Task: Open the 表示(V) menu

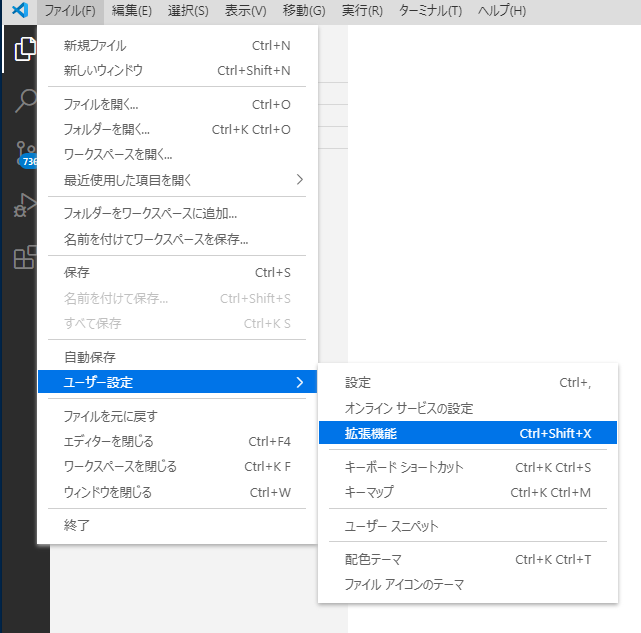Action: pos(245,11)
